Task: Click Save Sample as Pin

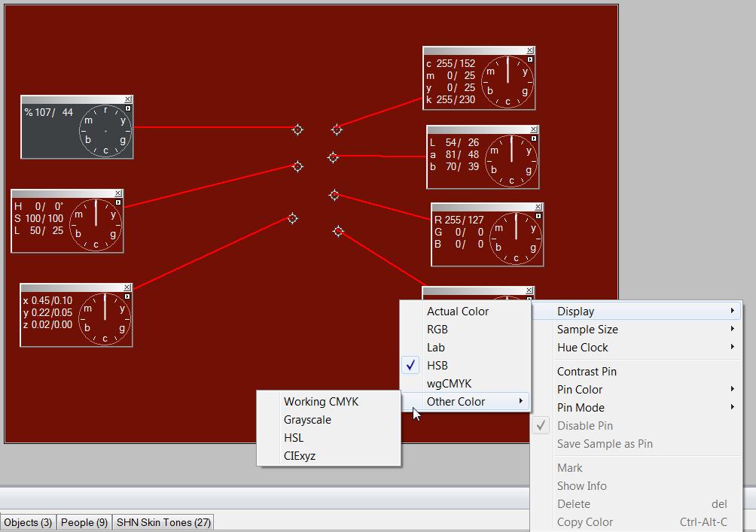Action: 636,444
